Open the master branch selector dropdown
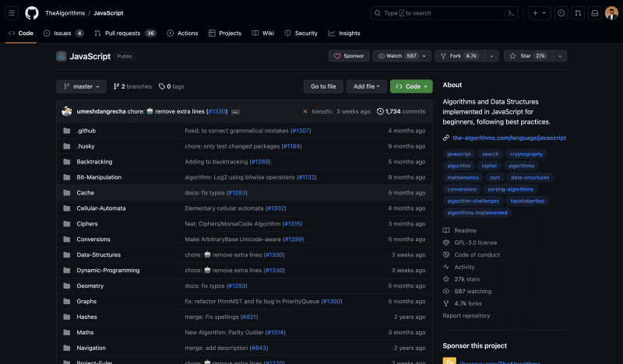 82,86
